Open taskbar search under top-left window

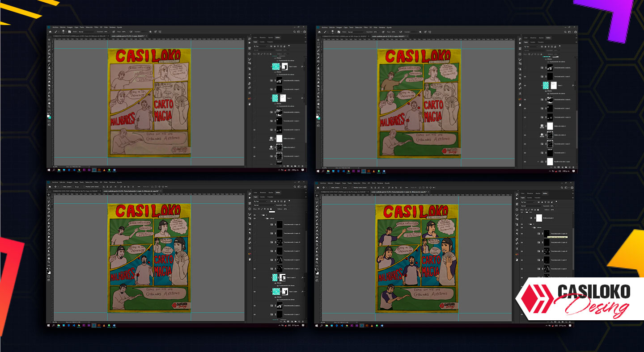pyautogui.click(x=54, y=170)
